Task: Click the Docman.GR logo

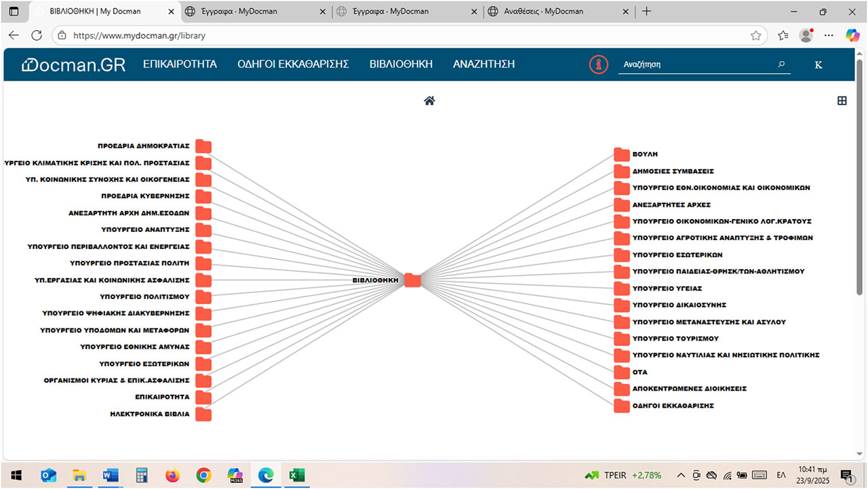Action: [74, 64]
